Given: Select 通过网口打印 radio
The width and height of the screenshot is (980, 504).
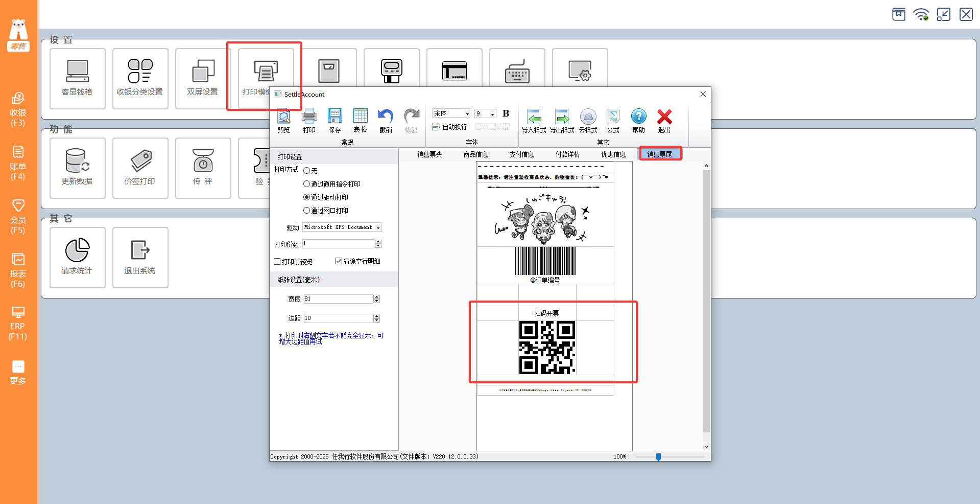Looking at the screenshot, I should tap(307, 211).
